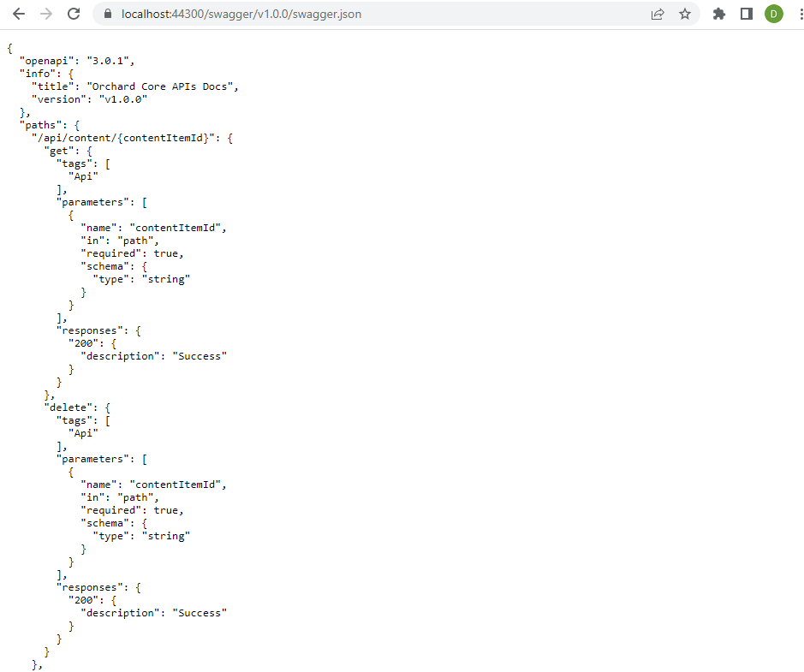Toggle the browser side panel
Viewport: 804px width, 672px height.
[747, 14]
